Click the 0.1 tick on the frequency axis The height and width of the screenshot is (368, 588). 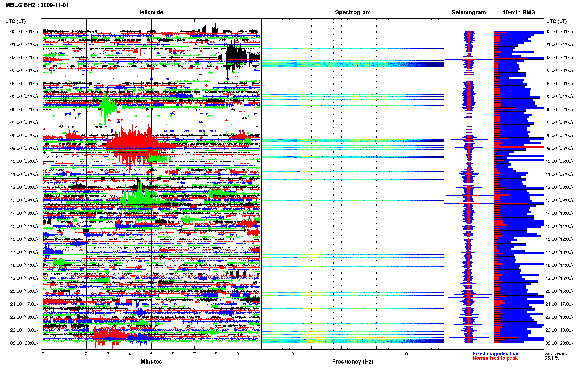click(x=295, y=354)
